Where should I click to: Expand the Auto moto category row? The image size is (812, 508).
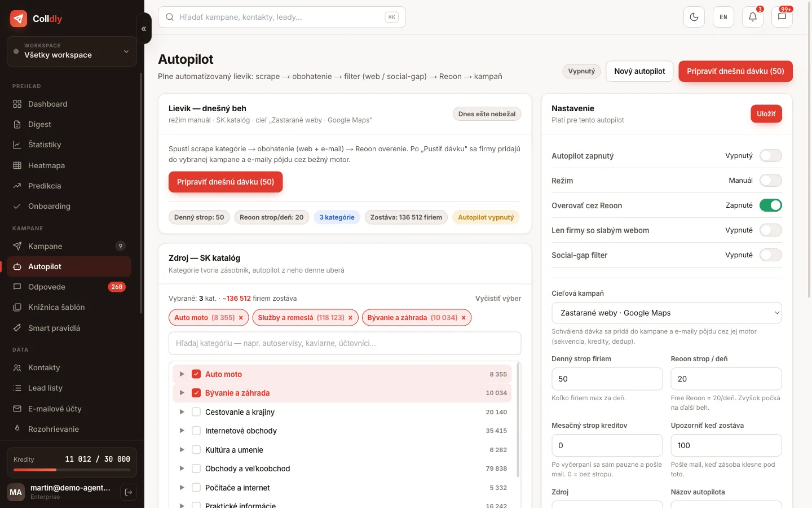coord(182,374)
